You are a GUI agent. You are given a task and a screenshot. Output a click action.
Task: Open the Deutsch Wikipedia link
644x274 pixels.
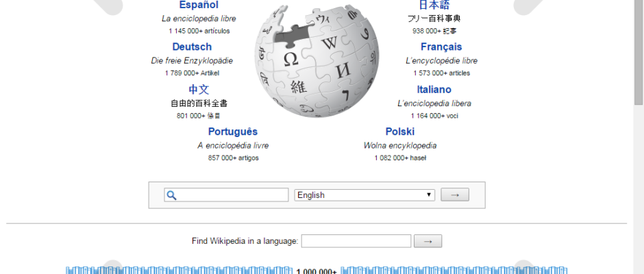(192, 47)
